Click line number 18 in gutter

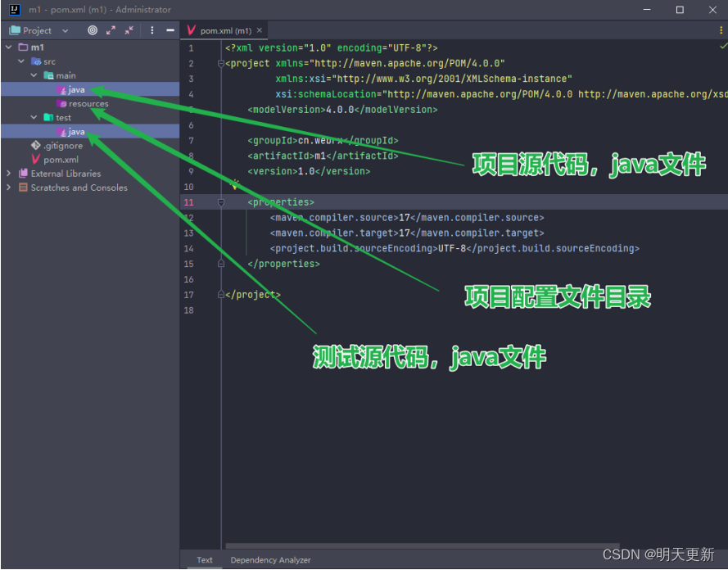pyautogui.click(x=189, y=310)
